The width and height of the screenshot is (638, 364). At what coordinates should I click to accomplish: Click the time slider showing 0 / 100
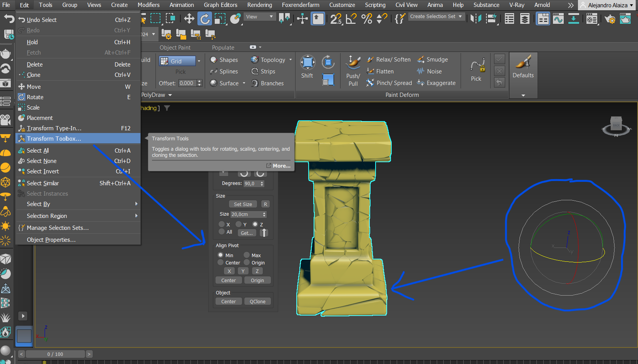(x=55, y=354)
